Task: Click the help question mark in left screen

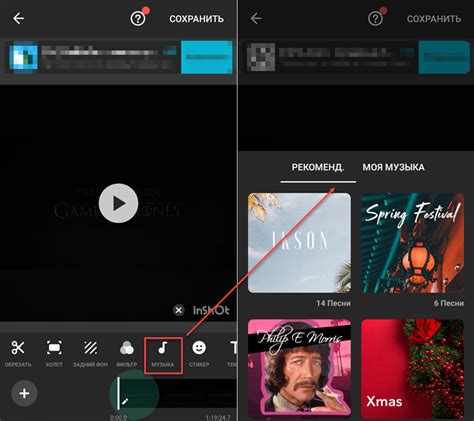Action: [x=138, y=18]
